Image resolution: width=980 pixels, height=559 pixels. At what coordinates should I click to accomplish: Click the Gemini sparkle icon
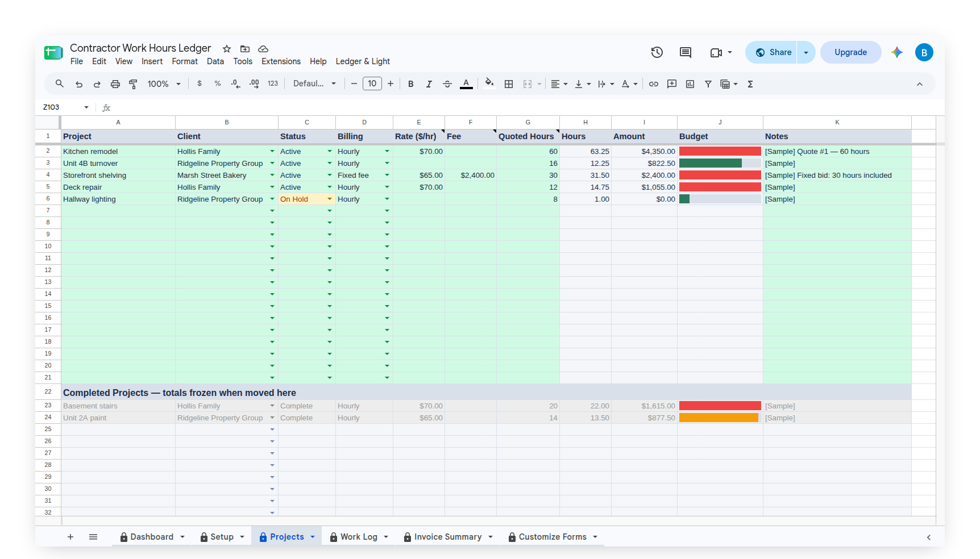[x=897, y=52]
